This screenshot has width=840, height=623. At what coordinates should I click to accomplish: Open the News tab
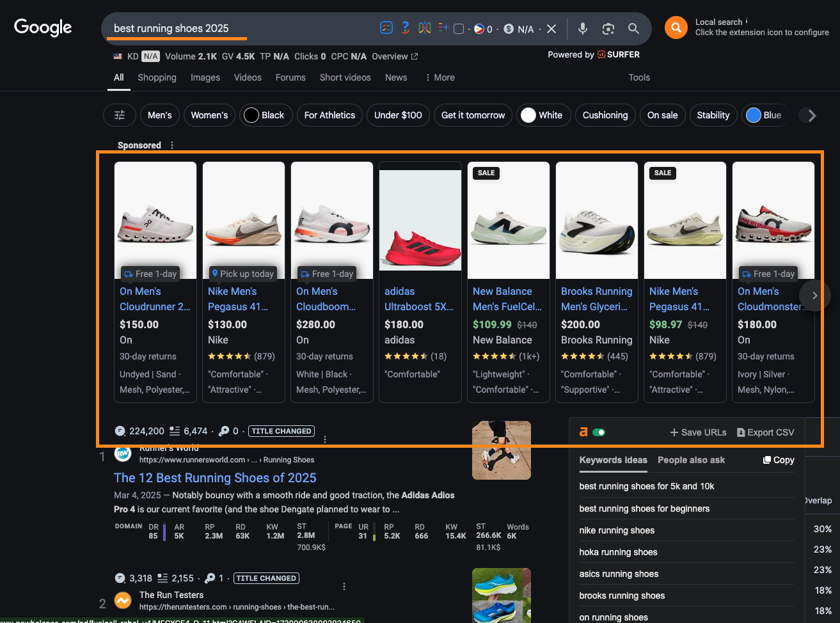coord(396,77)
